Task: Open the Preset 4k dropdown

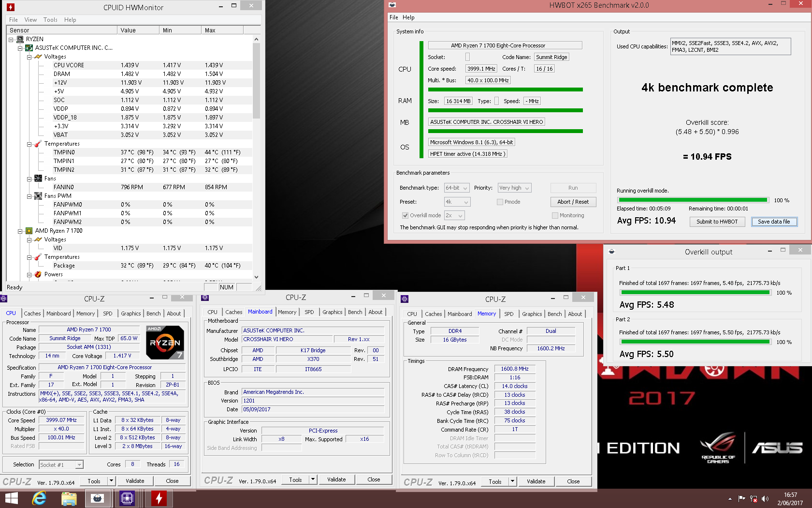Action: click(x=457, y=202)
